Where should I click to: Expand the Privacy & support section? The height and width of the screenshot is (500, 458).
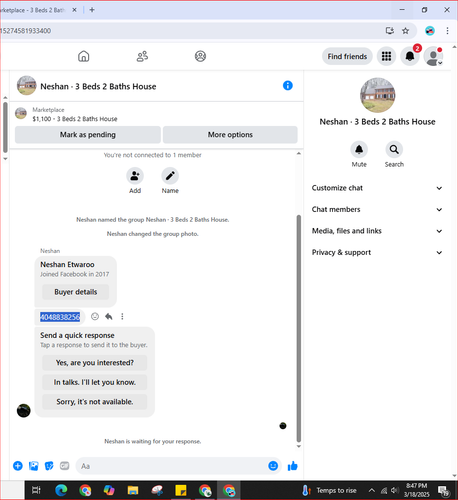pos(377,252)
